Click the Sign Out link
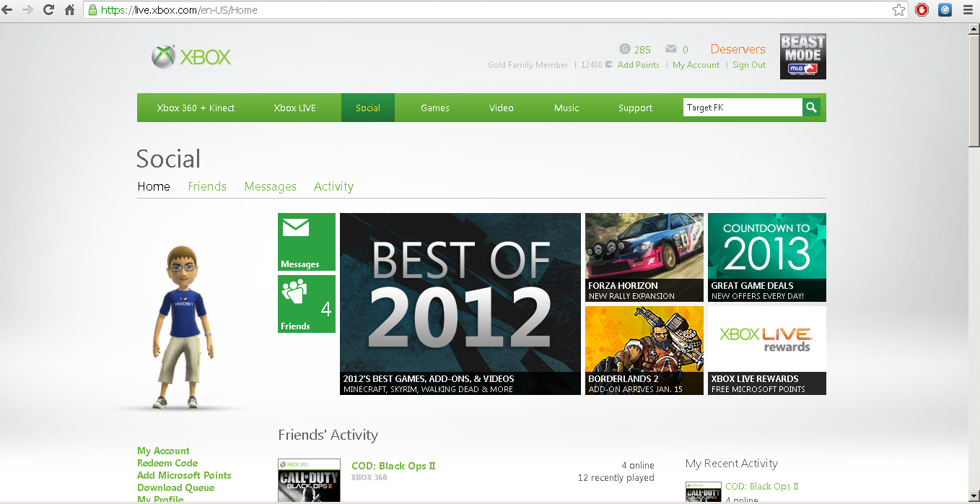The image size is (980, 504). 749,65
